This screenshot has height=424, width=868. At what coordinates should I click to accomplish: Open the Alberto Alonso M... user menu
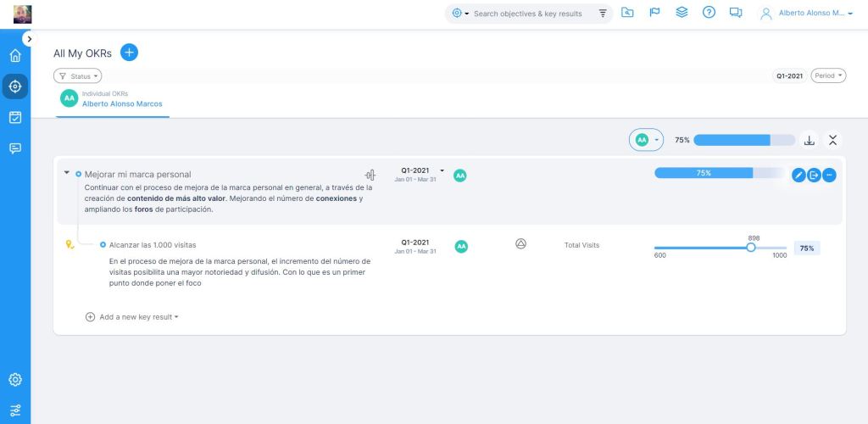807,13
